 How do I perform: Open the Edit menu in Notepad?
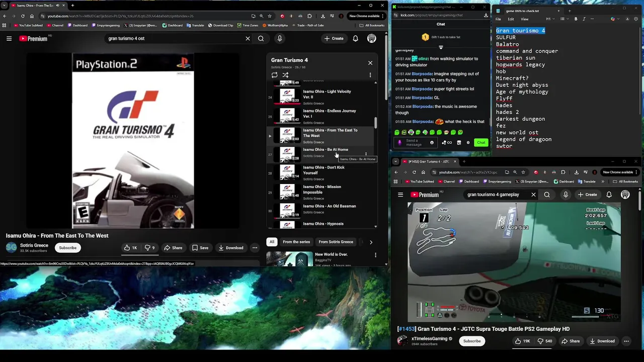click(511, 19)
